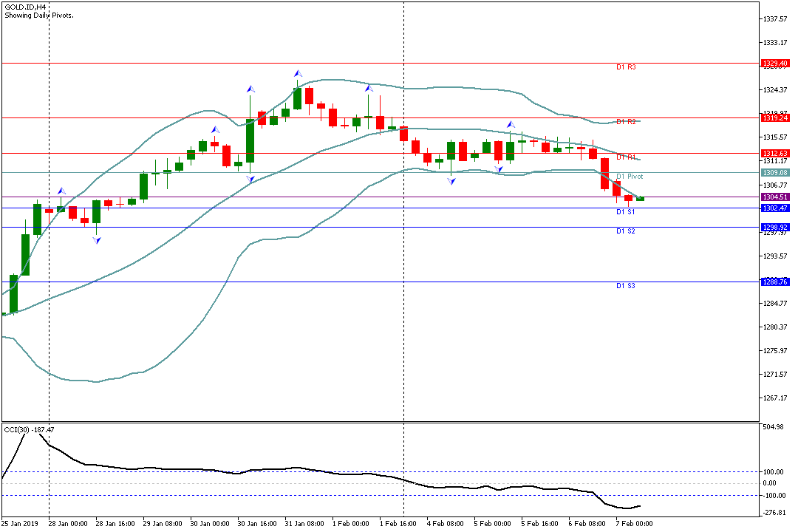This screenshot has width=798, height=532.
Task: Click the 504.98 CCI axis value
Action: pyautogui.click(x=773, y=426)
